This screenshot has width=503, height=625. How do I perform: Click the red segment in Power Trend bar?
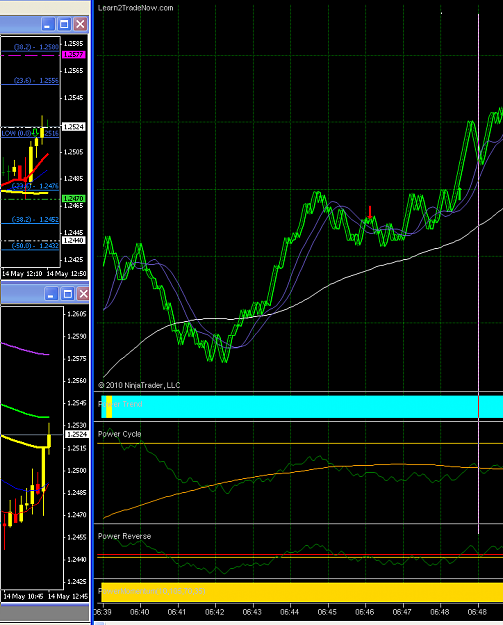[478, 407]
